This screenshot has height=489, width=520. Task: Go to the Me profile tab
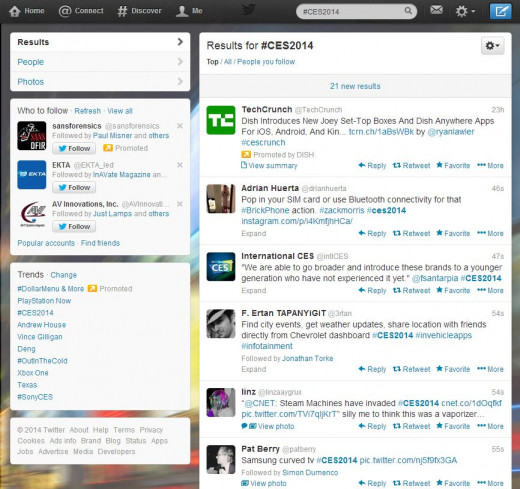[x=189, y=11]
